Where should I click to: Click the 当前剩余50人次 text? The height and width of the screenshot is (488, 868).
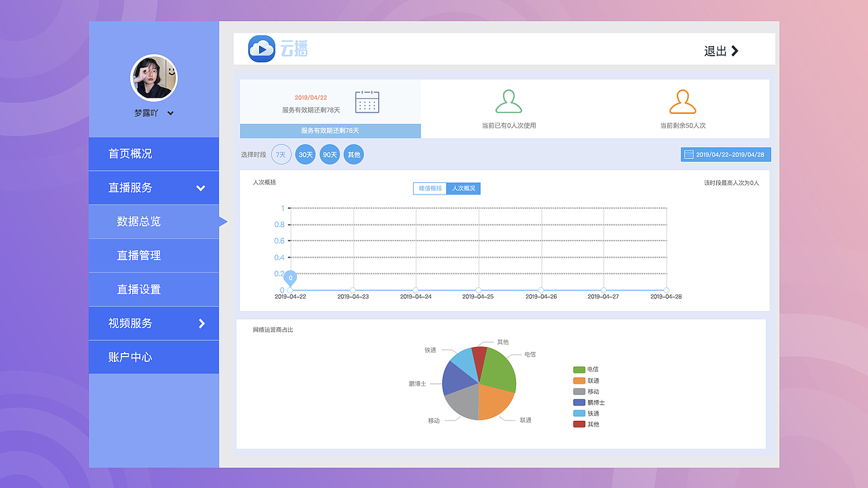(x=683, y=125)
